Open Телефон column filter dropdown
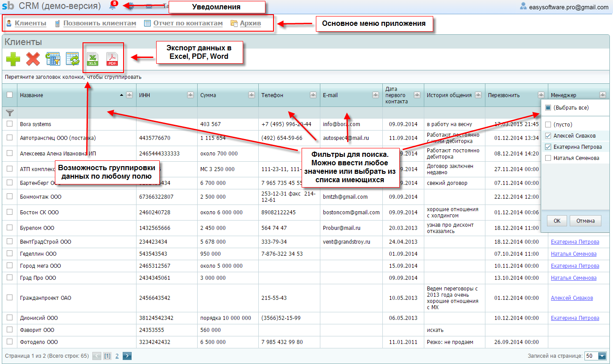Image resolution: width=613 pixels, height=364 pixels. point(313,94)
